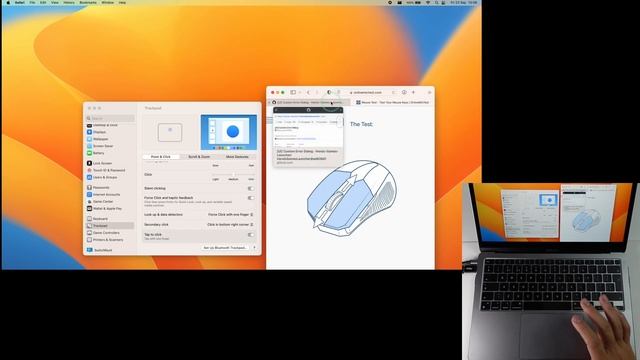
Task: Toggle Safari sidebar button
Action: (293, 92)
